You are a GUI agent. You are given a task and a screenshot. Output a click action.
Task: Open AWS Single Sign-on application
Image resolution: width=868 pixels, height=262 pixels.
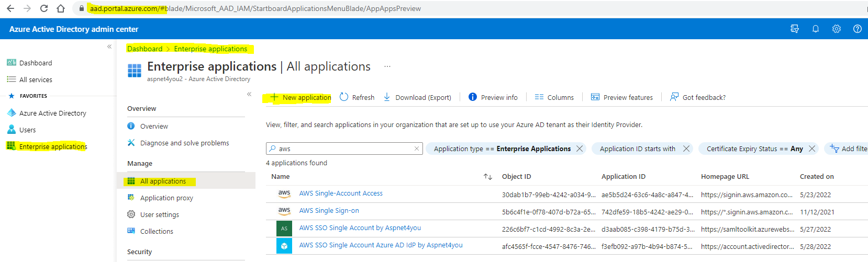329,211
